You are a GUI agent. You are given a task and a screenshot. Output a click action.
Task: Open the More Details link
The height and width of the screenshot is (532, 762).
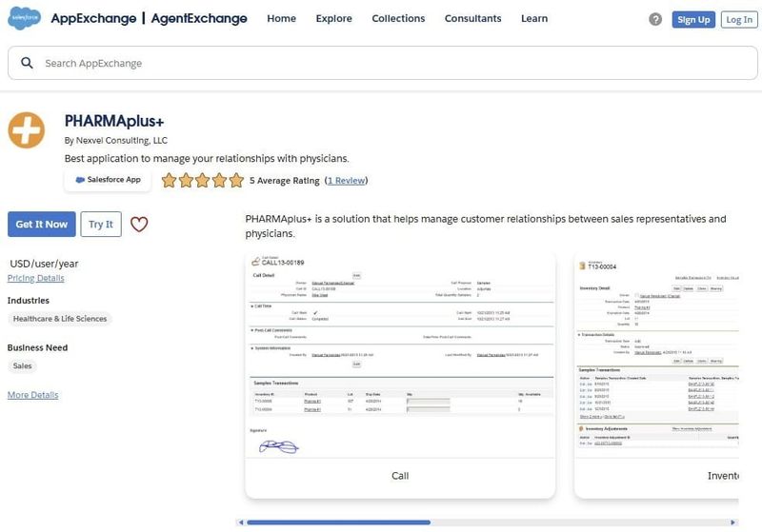32,395
